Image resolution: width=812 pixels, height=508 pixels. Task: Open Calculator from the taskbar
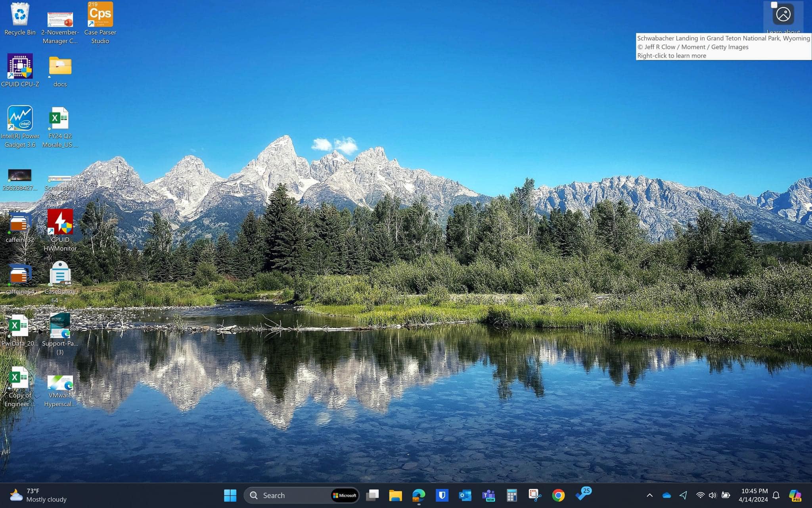[512, 495]
